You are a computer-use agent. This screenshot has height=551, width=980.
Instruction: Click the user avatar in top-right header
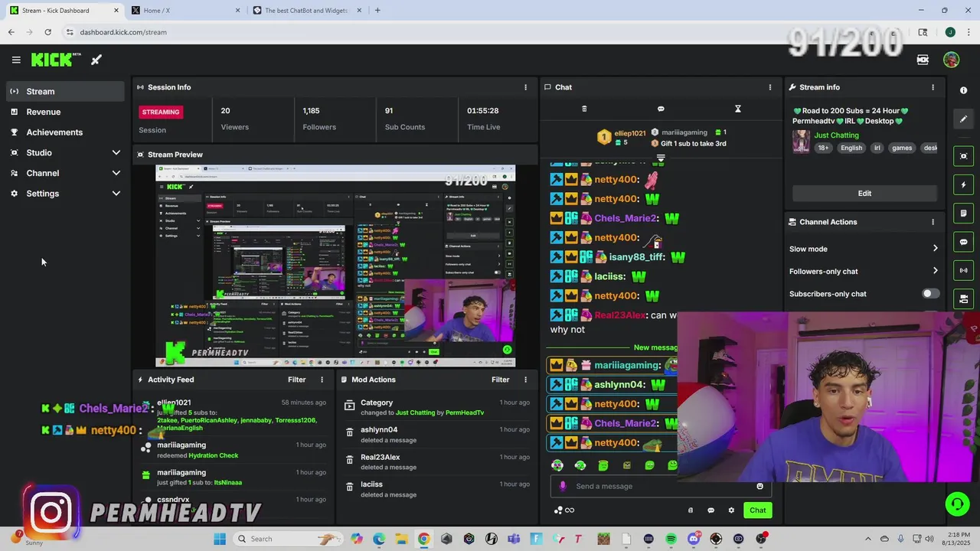pos(951,60)
